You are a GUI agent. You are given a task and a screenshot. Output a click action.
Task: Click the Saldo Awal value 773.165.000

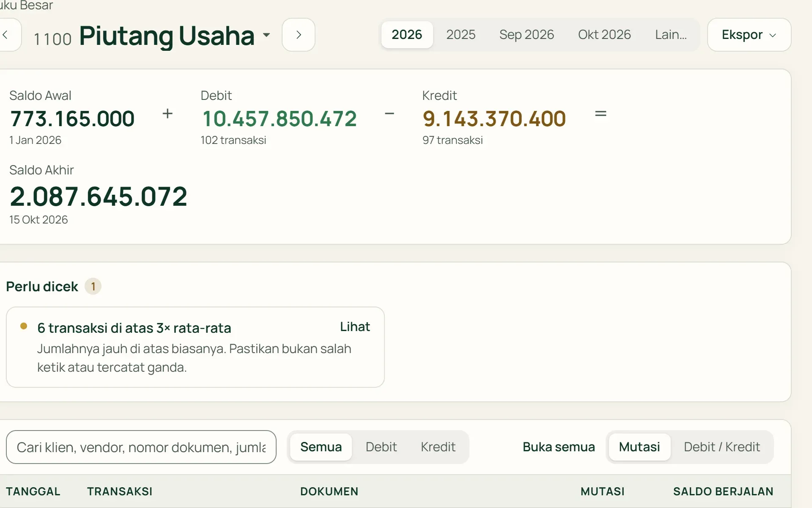click(72, 119)
